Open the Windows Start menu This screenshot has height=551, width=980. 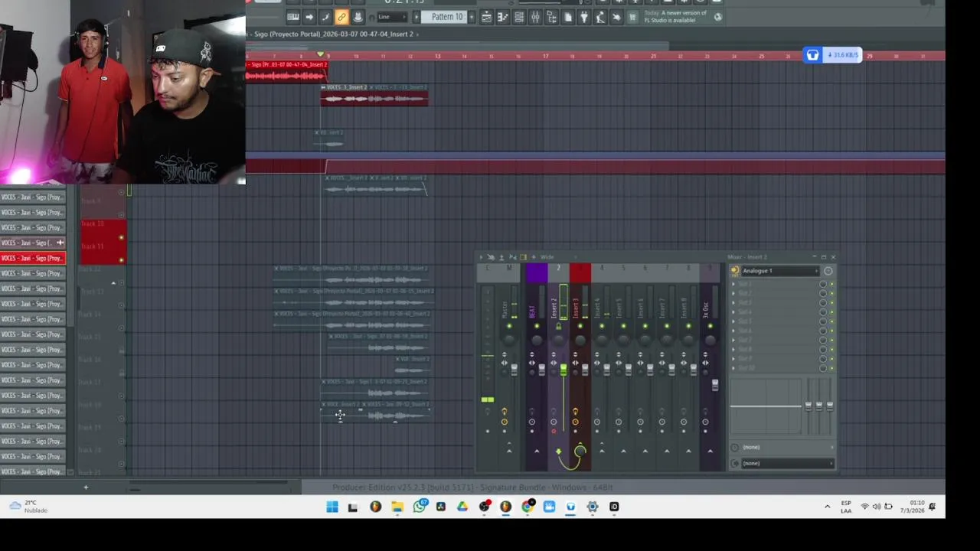click(332, 507)
